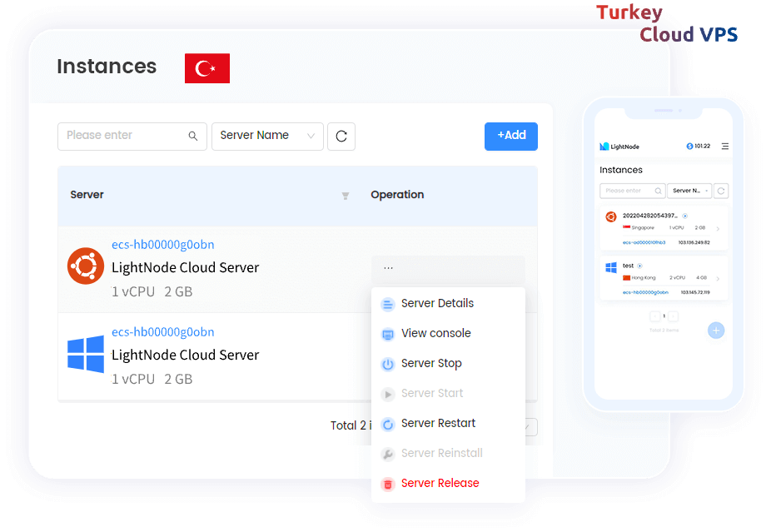Click the refresh icon beside Server Name dropdown
Viewport: 766px width, 532px height.
[x=341, y=136]
